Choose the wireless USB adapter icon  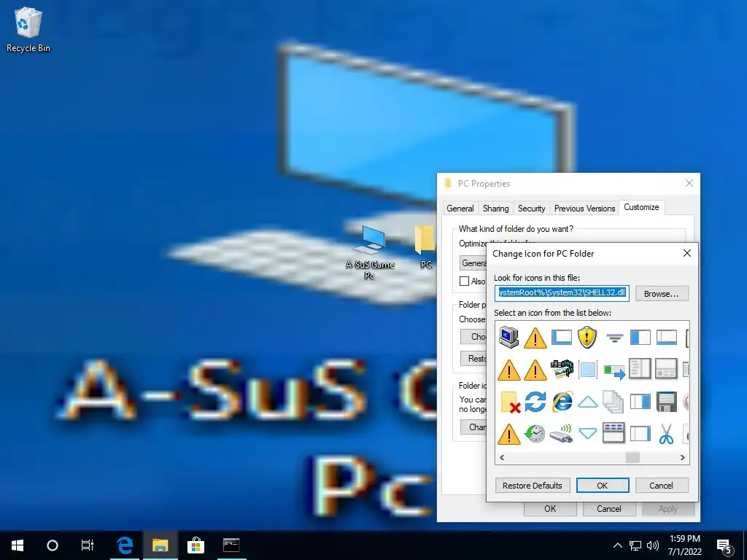(562, 434)
